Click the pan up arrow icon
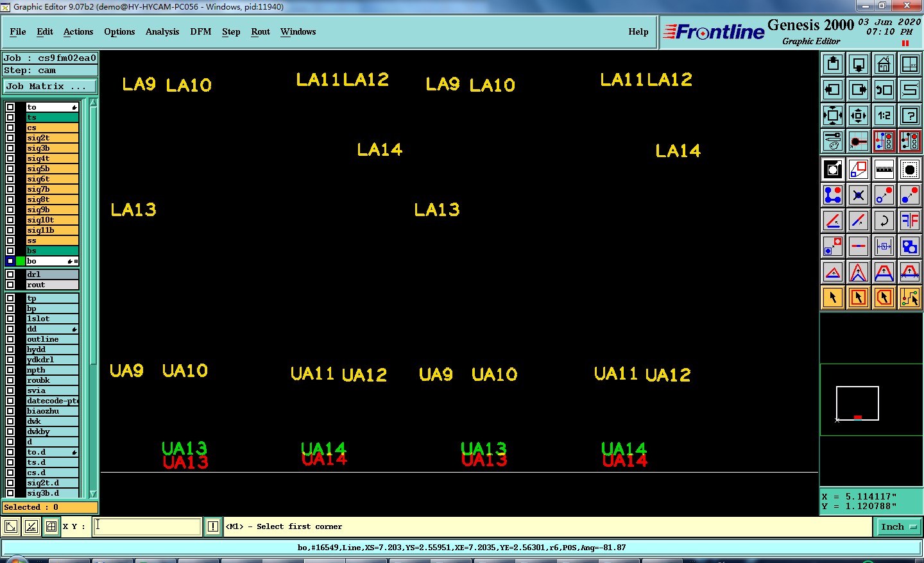924x563 pixels. [833, 64]
